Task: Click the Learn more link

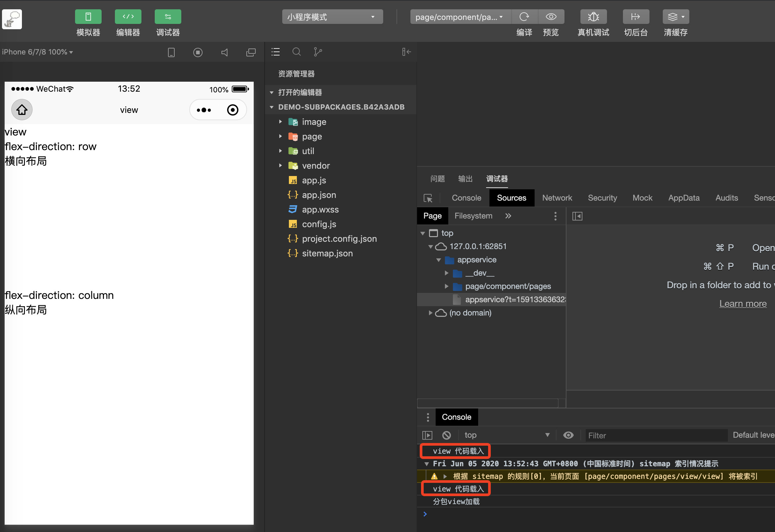Action: 743,304
